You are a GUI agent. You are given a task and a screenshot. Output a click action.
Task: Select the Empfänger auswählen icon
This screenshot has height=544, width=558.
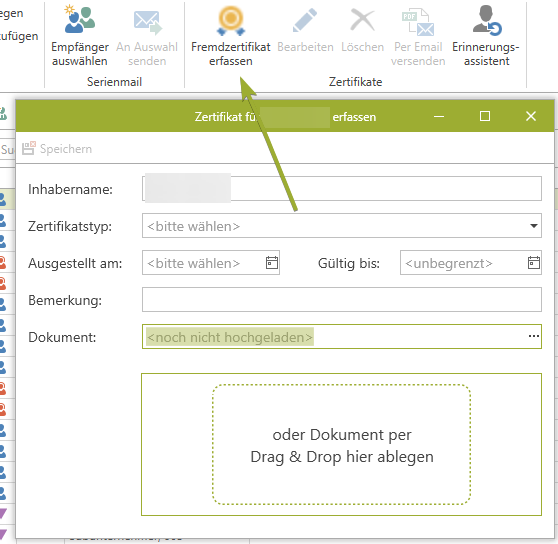[x=80, y=20]
